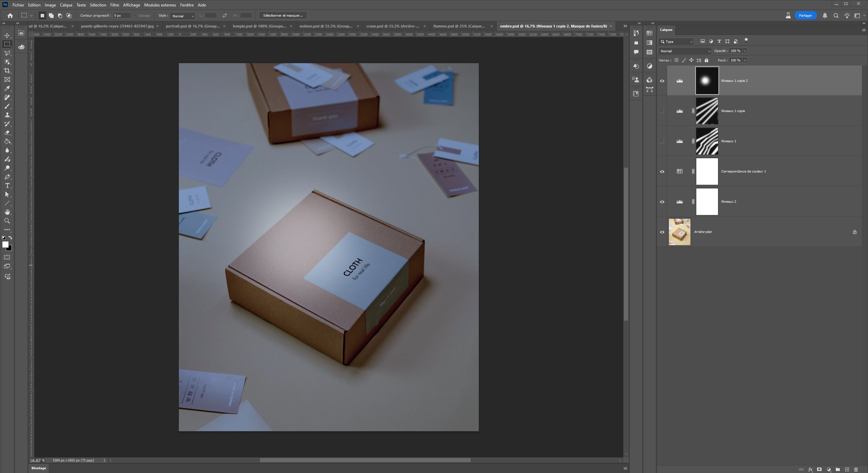
Task: Enable Quick Mask mode
Action: pos(7,257)
